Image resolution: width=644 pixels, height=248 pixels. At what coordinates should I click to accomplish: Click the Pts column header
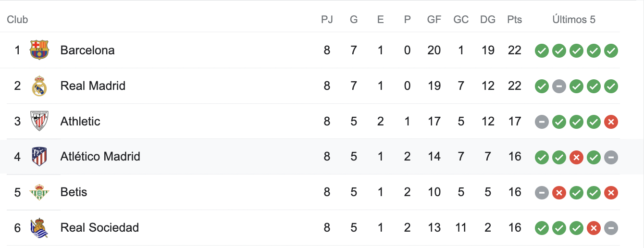tap(514, 20)
